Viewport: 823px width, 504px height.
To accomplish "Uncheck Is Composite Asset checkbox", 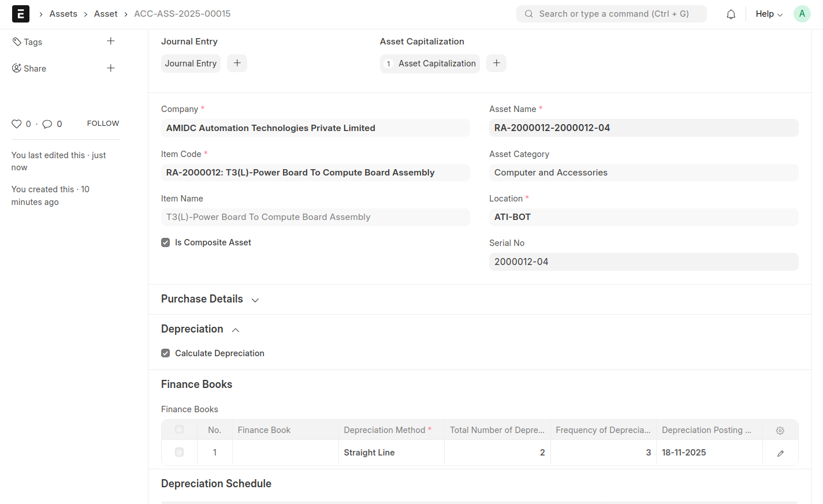I will pyautogui.click(x=166, y=242).
